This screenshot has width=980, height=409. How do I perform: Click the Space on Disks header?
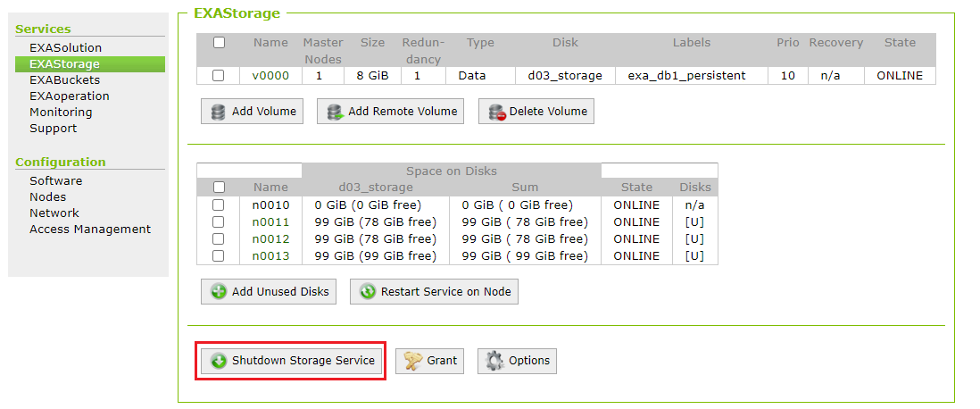[x=452, y=171]
